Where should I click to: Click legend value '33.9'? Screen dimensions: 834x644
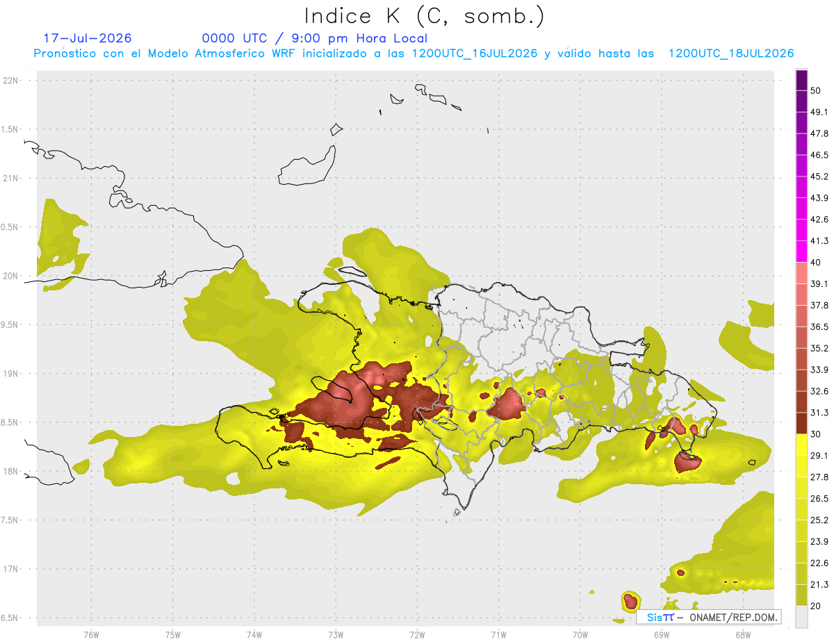click(x=819, y=370)
